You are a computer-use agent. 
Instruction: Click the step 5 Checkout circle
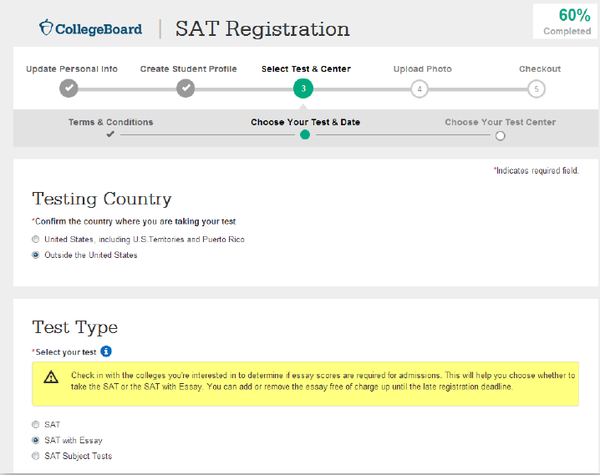coord(536,89)
